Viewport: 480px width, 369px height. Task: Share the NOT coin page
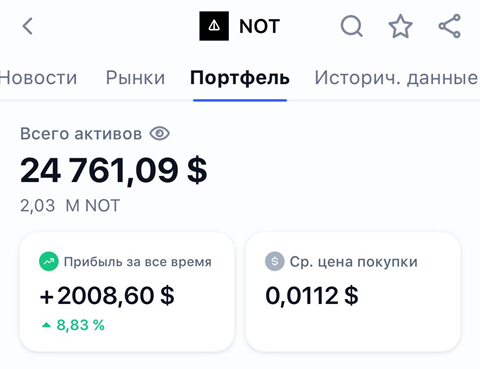450,26
